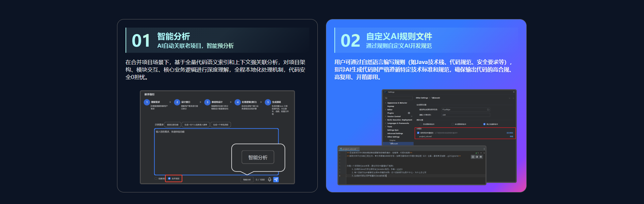Click the back arrow in Settings header
644x204 pixels.
(x=510, y=98)
